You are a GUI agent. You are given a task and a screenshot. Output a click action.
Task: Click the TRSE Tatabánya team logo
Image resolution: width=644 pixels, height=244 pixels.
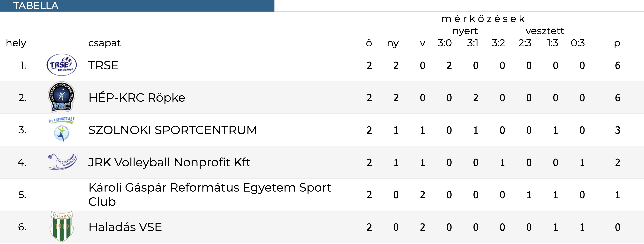[x=62, y=65]
